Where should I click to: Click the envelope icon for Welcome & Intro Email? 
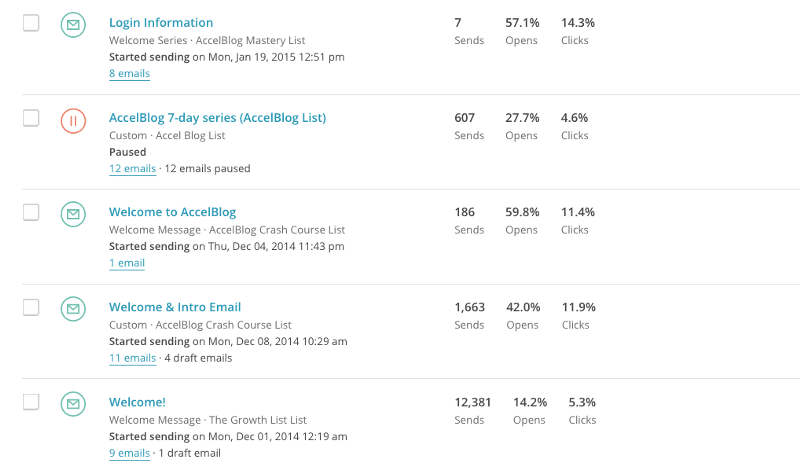coord(73,309)
